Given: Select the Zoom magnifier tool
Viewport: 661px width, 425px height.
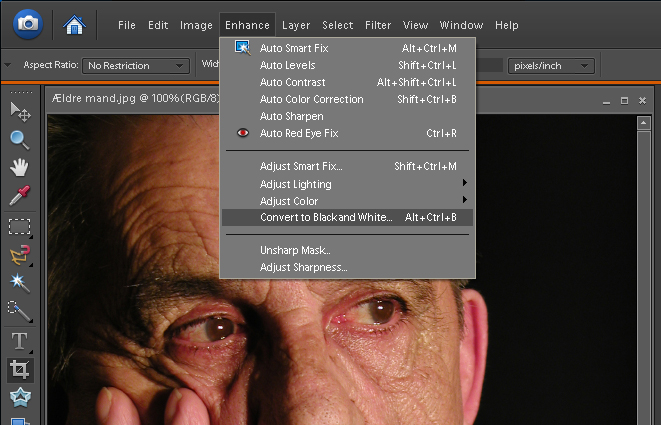Looking at the screenshot, I should pos(19,139).
